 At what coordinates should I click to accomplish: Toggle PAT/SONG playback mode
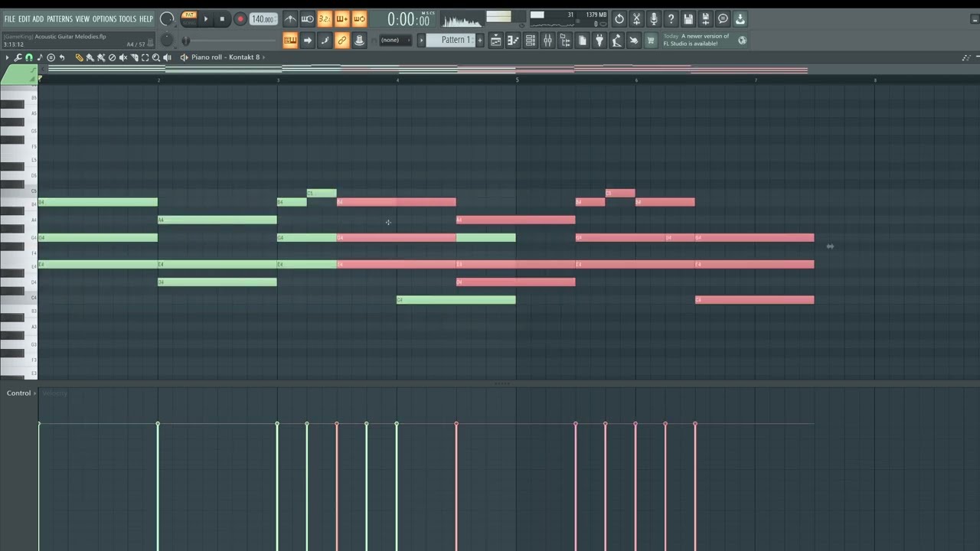(x=189, y=19)
